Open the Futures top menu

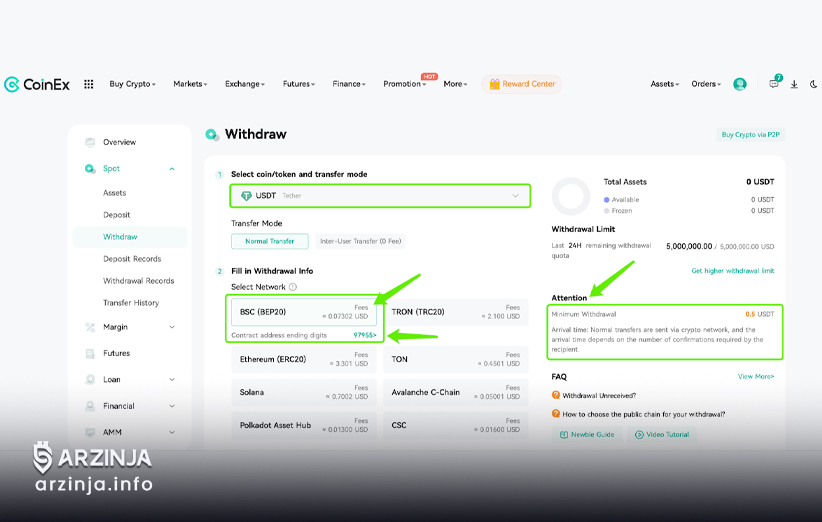point(299,84)
